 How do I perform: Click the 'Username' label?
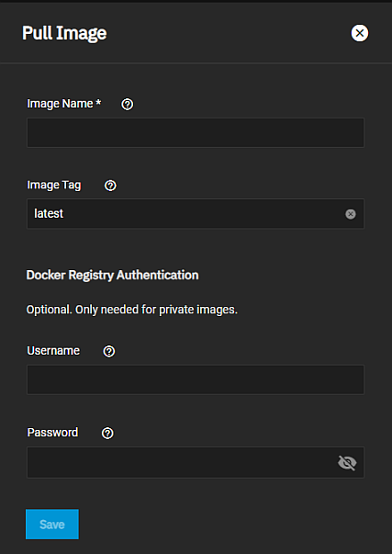(53, 351)
